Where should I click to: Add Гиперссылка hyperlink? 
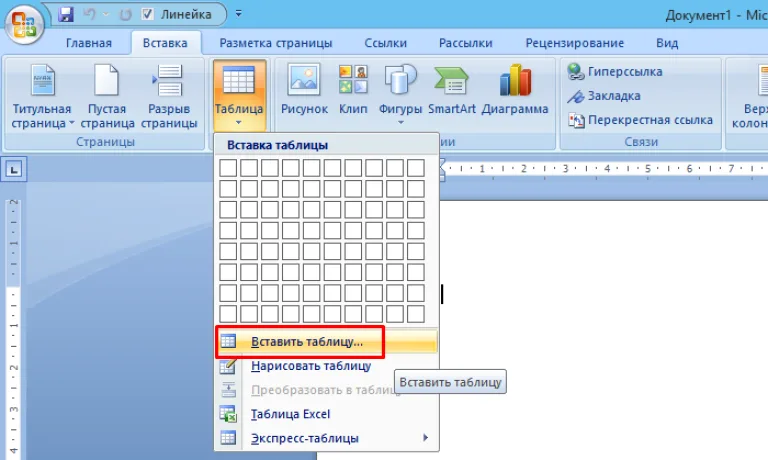[x=615, y=72]
